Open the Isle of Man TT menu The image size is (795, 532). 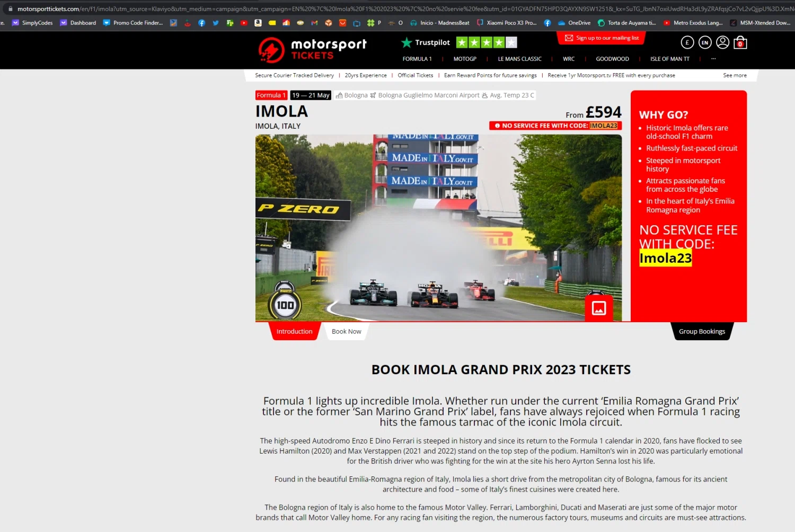(670, 59)
